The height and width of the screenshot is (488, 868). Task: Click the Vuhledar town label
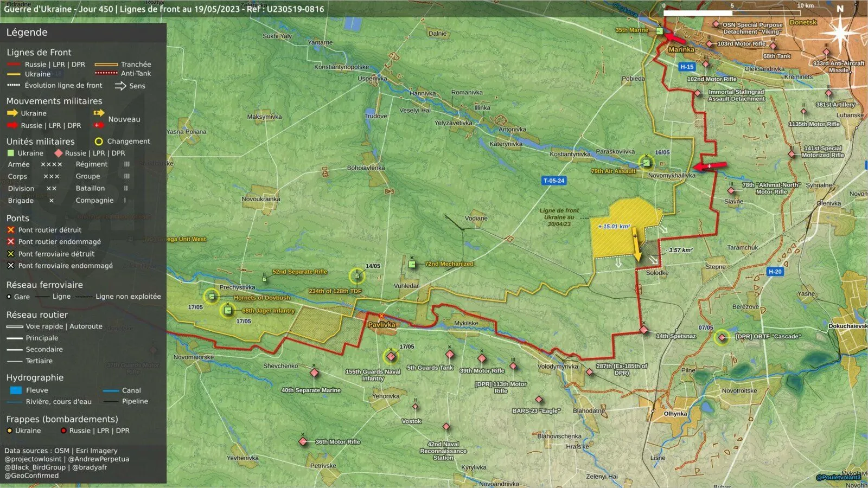[x=406, y=286]
